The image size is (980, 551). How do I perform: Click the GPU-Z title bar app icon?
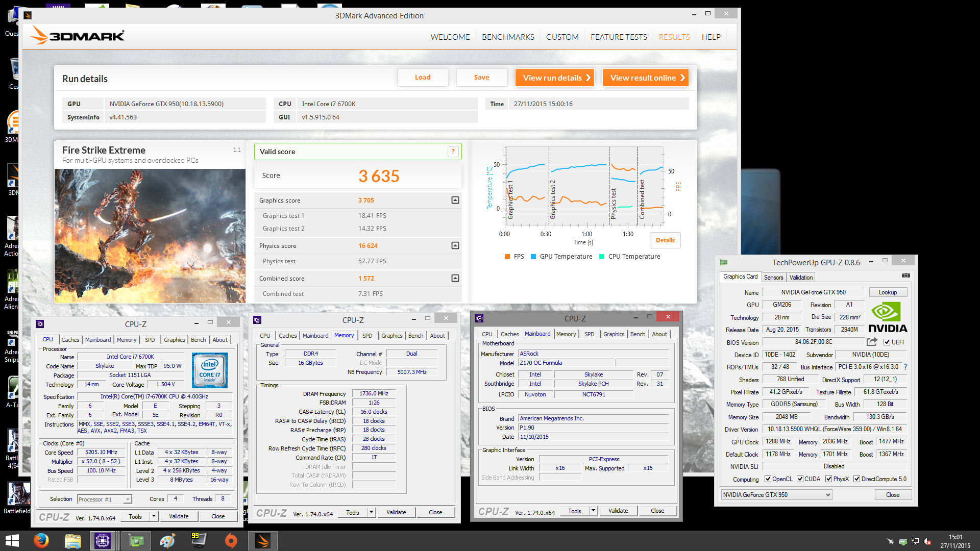click(723, 262)
